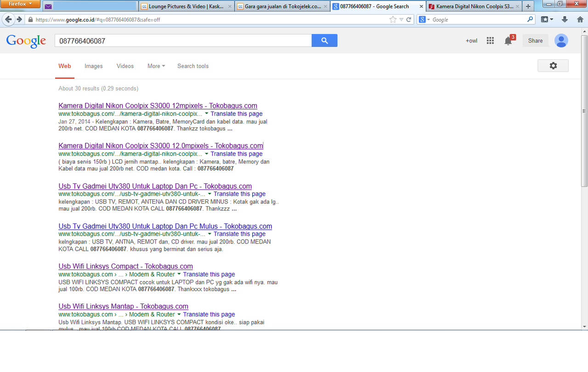Close the Gara gara jualan tab

click(x=326, y=6)
